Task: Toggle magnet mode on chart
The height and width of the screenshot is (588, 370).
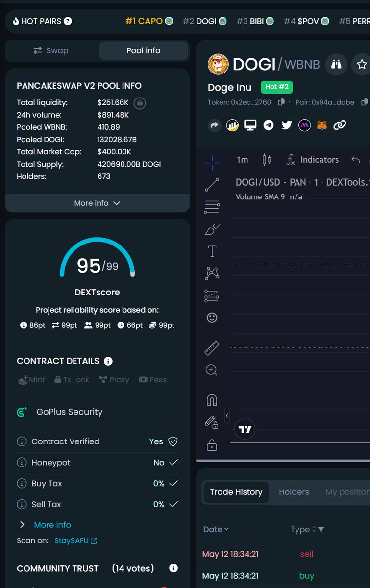Action: tap(212, 400)
